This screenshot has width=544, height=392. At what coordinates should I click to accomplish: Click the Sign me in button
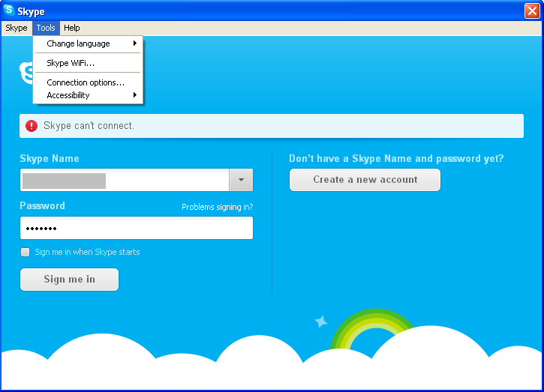point(69,280)
